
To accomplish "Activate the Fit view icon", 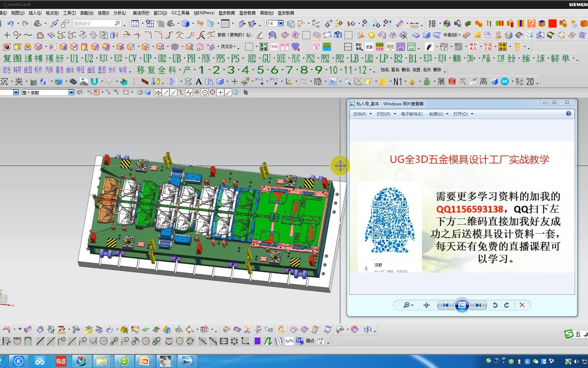I will coord(135,23).
